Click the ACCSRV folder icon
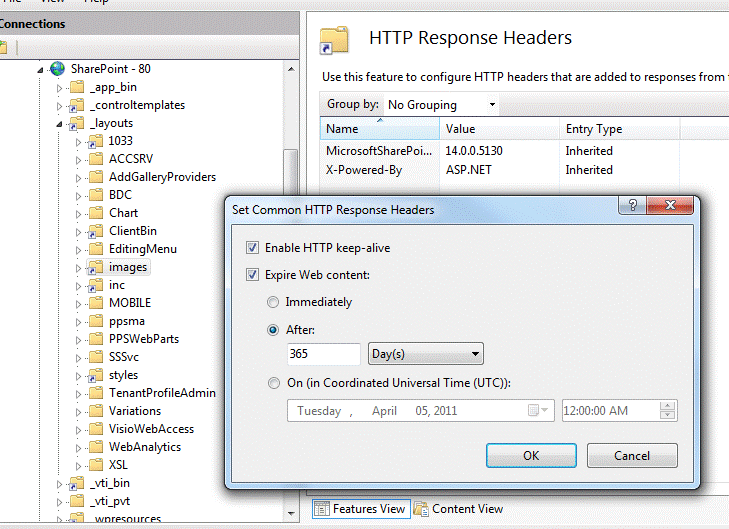Viewport: 729px width, 529px height. click(96, 159)
